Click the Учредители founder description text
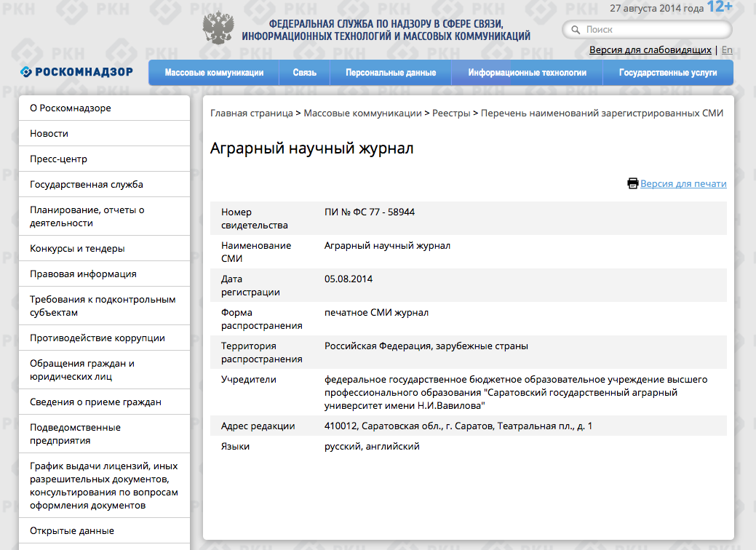 (x=516, y=393)
